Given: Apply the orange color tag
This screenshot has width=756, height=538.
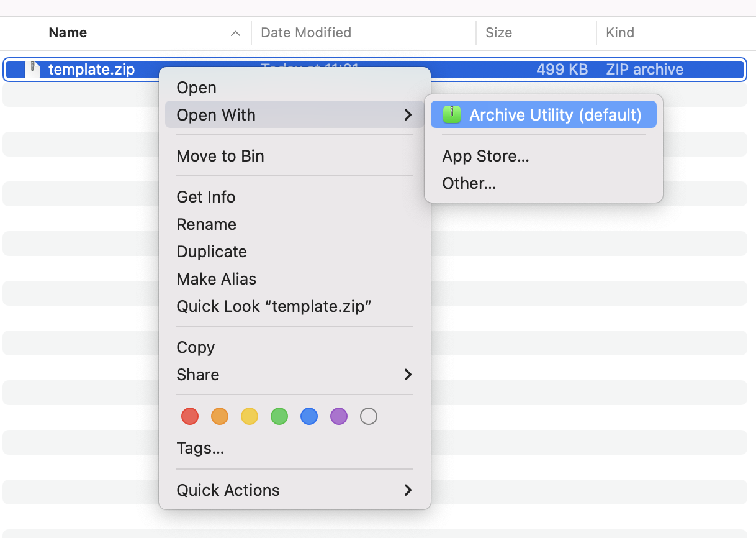Looking at the screenshot, I should (220, 416).
